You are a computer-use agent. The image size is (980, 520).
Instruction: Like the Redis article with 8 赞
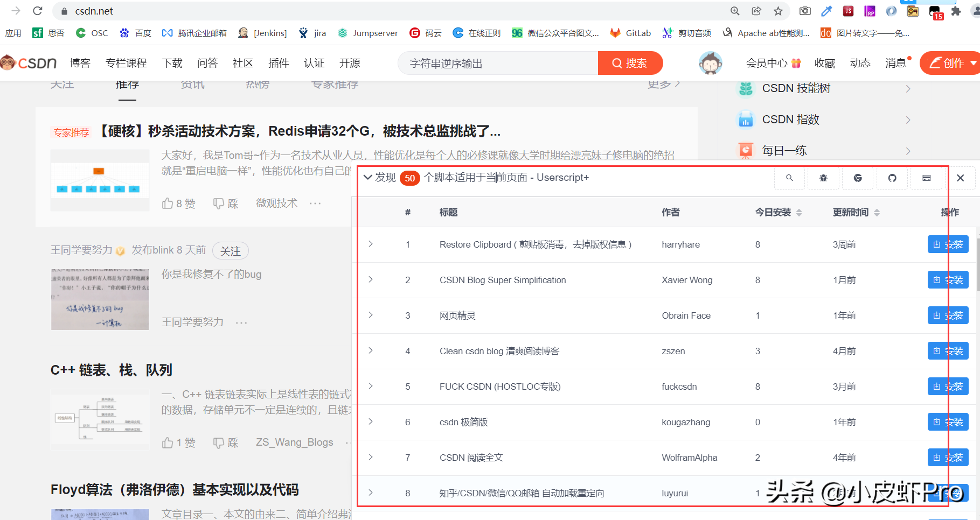coord(178,203)
